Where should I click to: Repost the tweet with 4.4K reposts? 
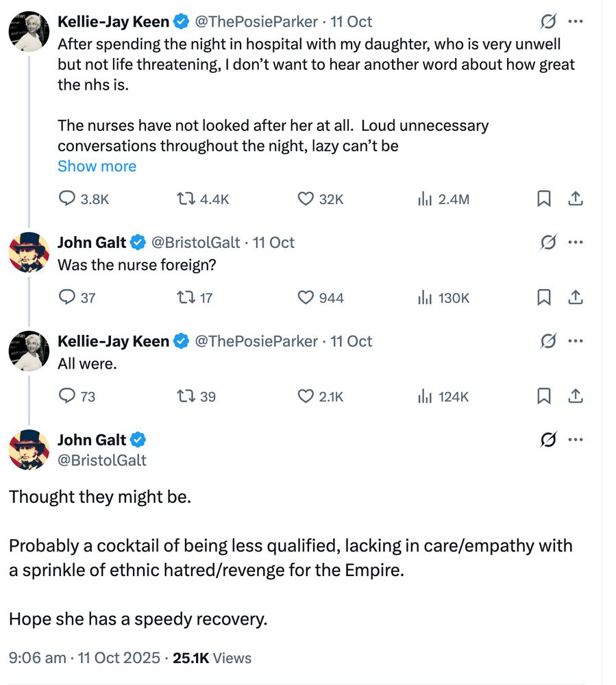(x=184, y=199)
